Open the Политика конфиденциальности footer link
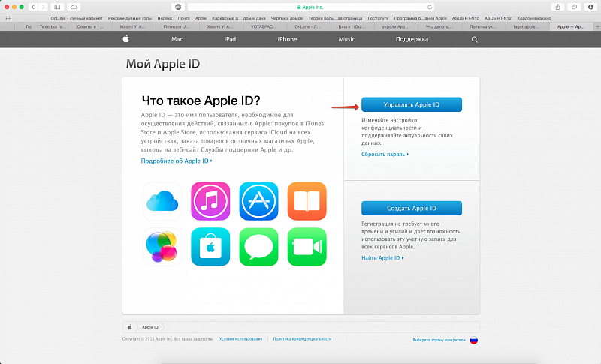The height and width of the screenshot is (364, 601). [302, 339]
